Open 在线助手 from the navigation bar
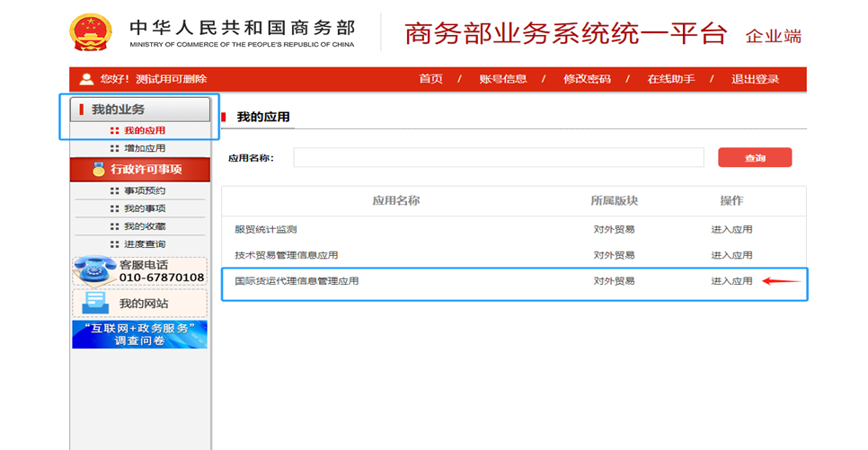The image size is (868, 450). pos(670,79)
